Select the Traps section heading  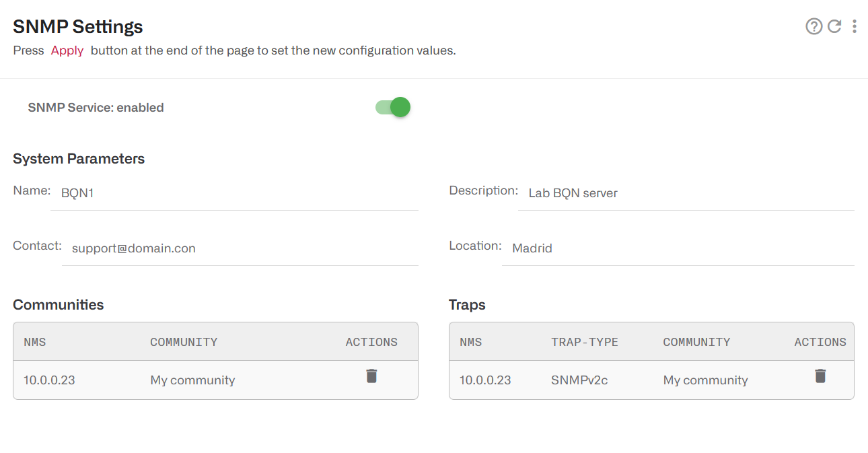point(466,304)
